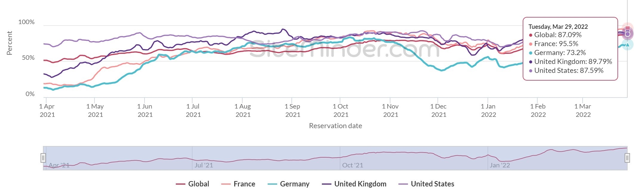Click the United Kingdom bullet in tooltip
The height and width of the screenshot is (190, 644).
pos(530,62)
